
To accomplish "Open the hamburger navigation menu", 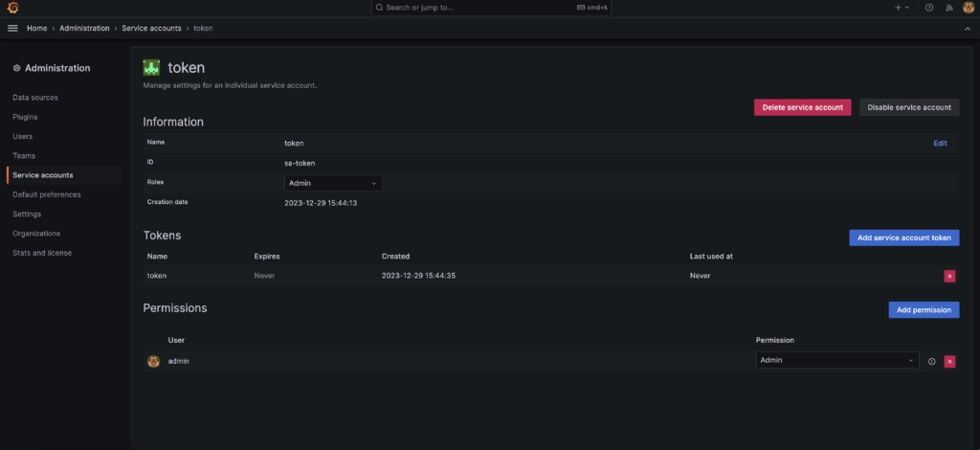I will click(12, 28).
